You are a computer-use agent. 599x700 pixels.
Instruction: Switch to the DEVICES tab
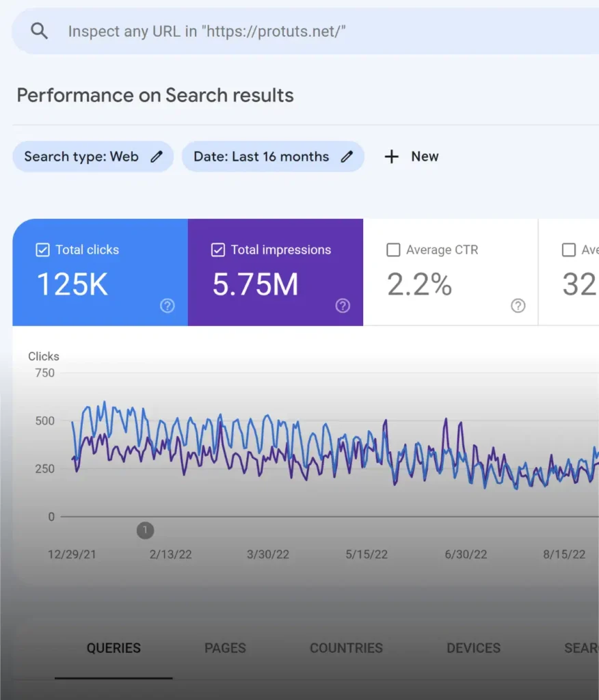coord(473,648)
